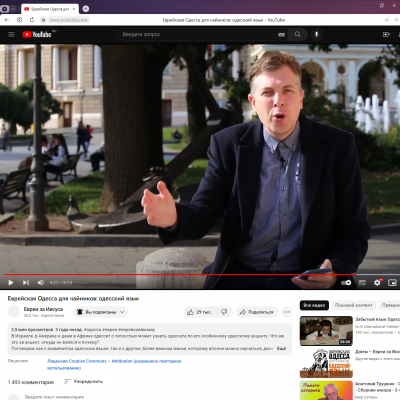
Task: Open player settings gear icon
Action: [x=377, y=283]
